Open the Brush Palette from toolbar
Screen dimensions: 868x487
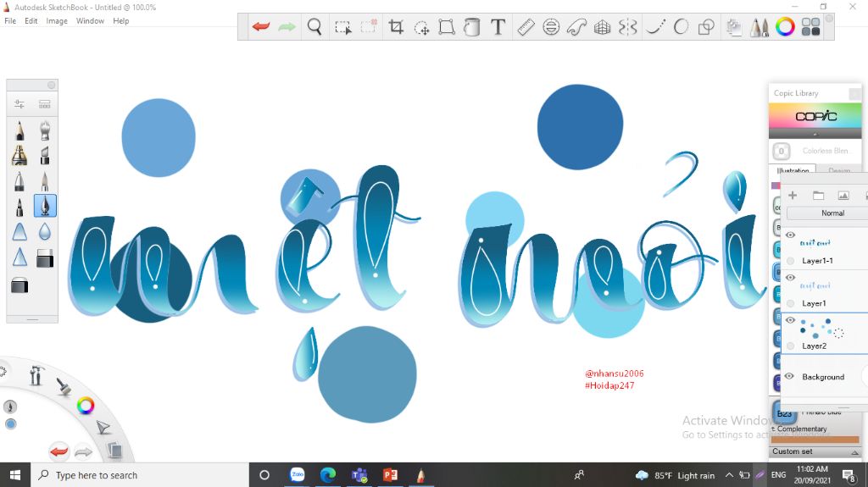pyautogui.click(x=759, y=26)
